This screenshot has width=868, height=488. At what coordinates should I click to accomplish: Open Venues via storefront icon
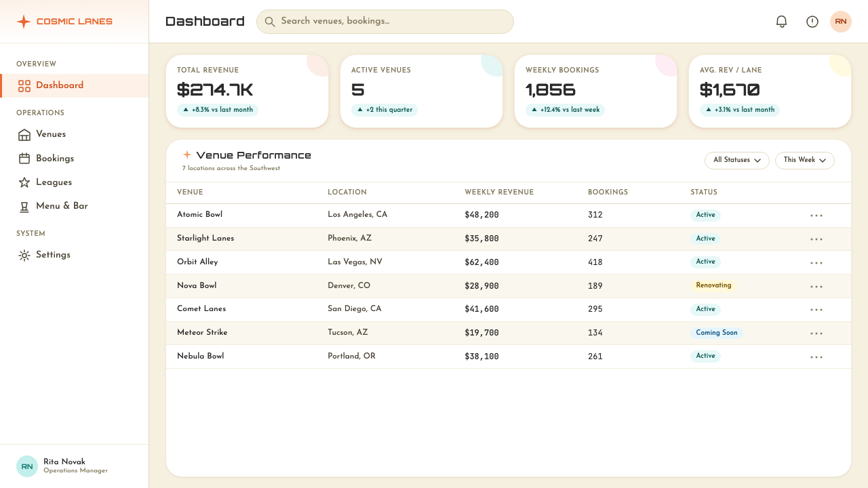(24, 134)
